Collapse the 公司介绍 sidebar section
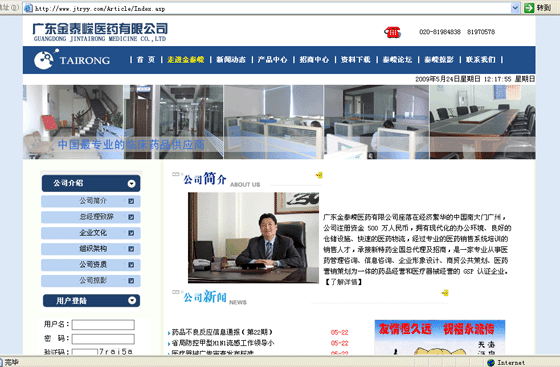Image resolution: width=560 pixels, height=367 pixels. click(x=131, y=184)
